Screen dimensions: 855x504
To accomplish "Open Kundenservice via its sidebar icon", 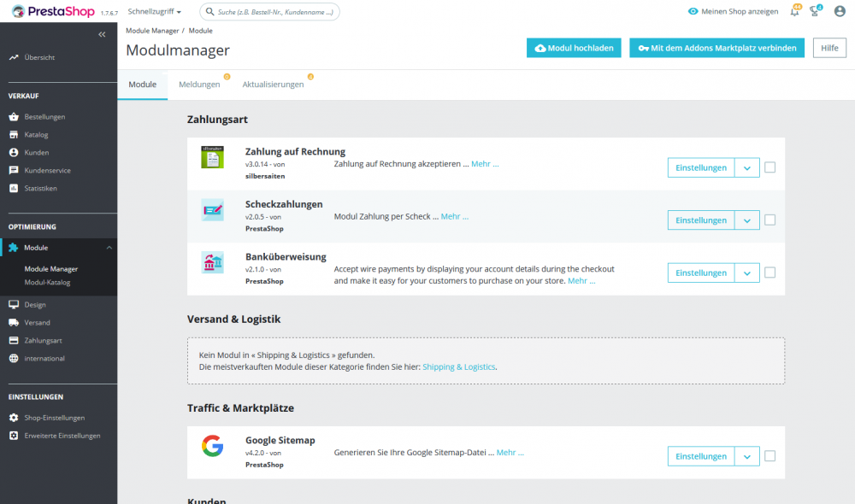I will [x=13, y=170].
